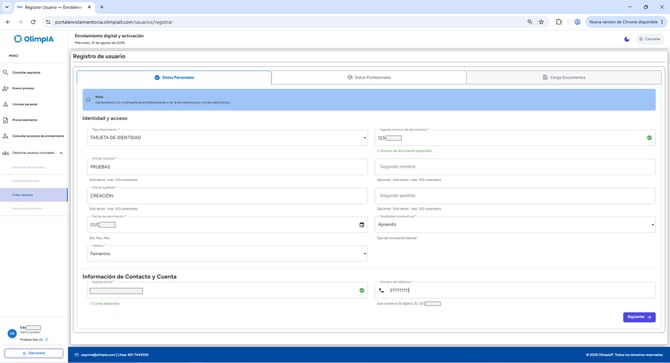The width and height of the screenshot is (670, 363).
Task: Click the small icon next to Pruebas Qas
Action: click(47, 340)
